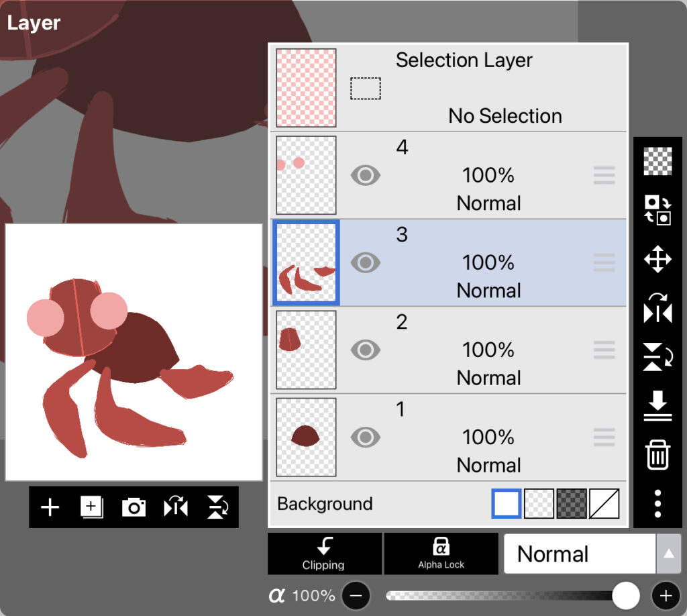
Task: Add layer from camera icon
Action: tap(134, 507)
